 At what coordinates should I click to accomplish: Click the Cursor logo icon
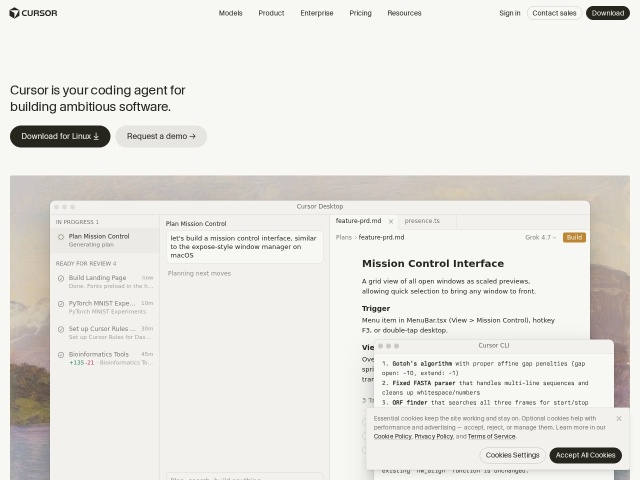(14, 13)
